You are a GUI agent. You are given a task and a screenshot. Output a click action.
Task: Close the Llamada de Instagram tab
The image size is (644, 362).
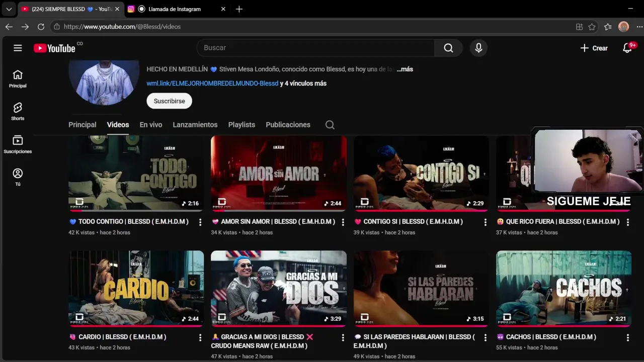pyautogui.click(x=223, y=9)
